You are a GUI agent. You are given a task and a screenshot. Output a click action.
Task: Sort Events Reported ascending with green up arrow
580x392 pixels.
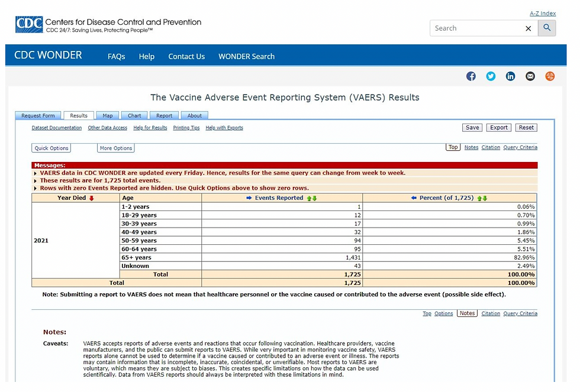coord(309,199)
